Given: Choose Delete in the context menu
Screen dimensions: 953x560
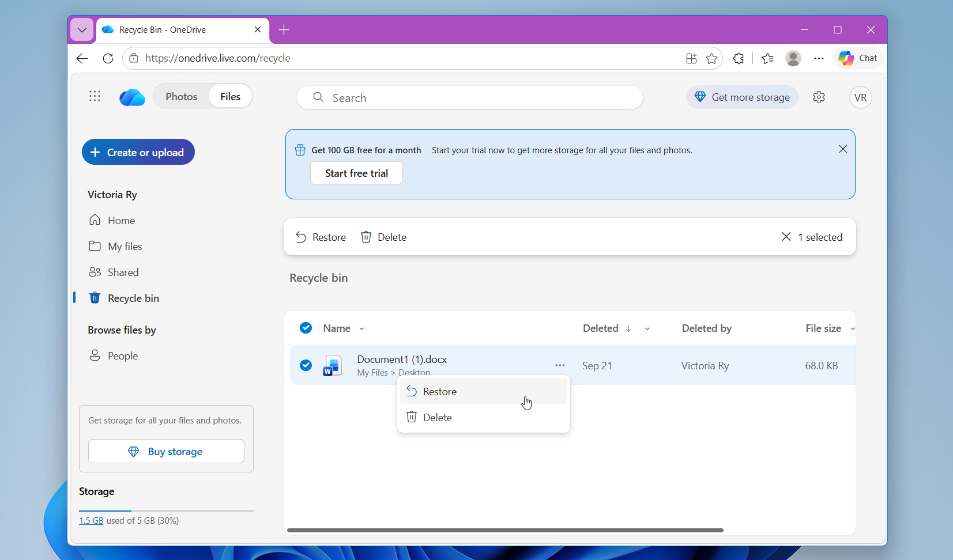Looking at the screenshot, I should pyautogui.click(x=484, y=418).
